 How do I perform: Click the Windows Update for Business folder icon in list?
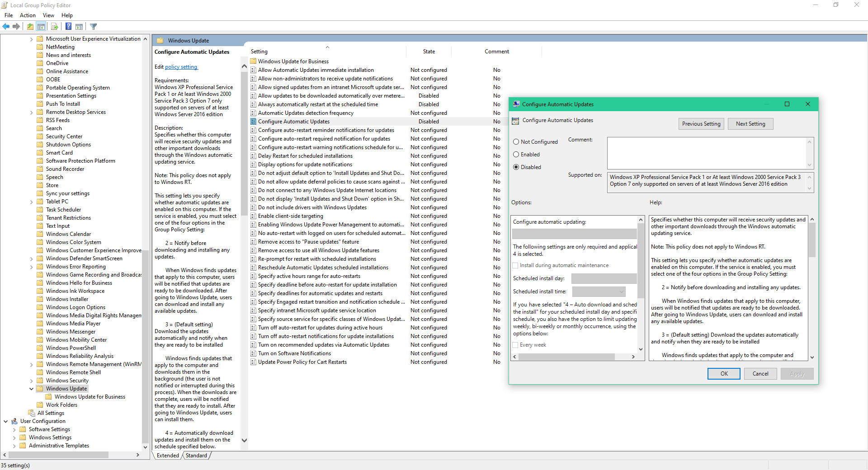(254, 61)
